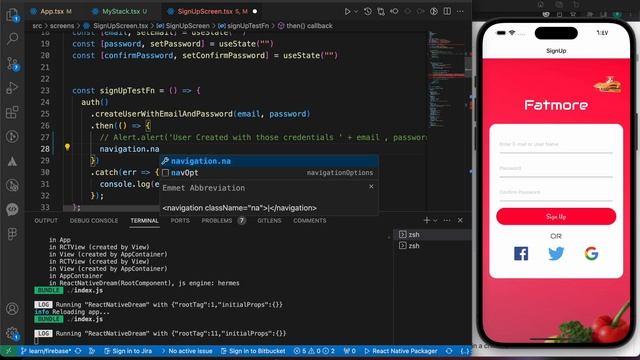The width and height of the screenshot is (640, 360).
Task: Click line number 23 in the gutter
Action: 45,91
